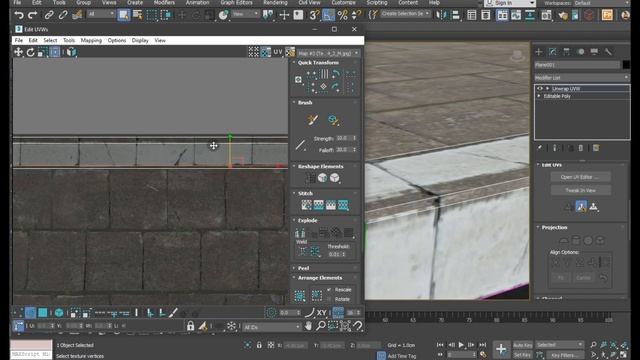
Task: Activate the Pan View hand tool
Action: point(308,326)
